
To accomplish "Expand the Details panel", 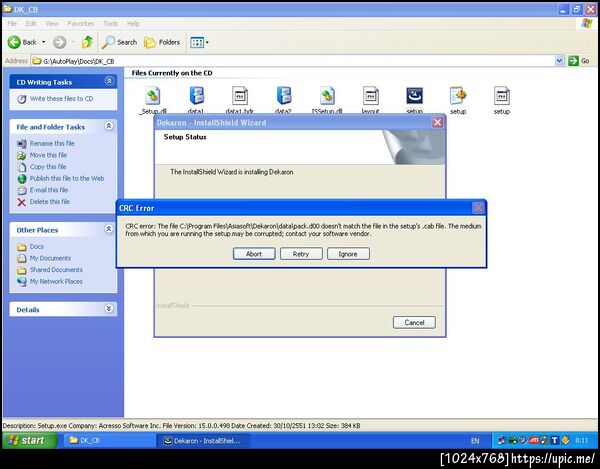I will point(109,308).
